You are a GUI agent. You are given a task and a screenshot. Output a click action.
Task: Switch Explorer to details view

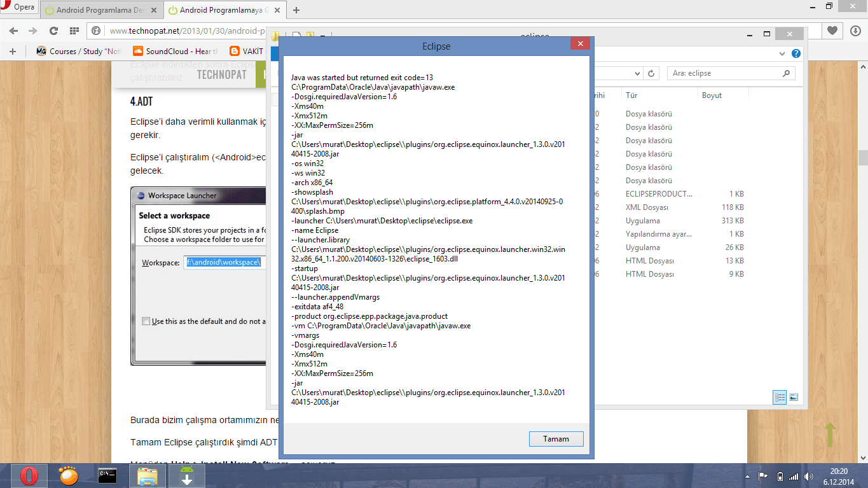coord(780,397)
